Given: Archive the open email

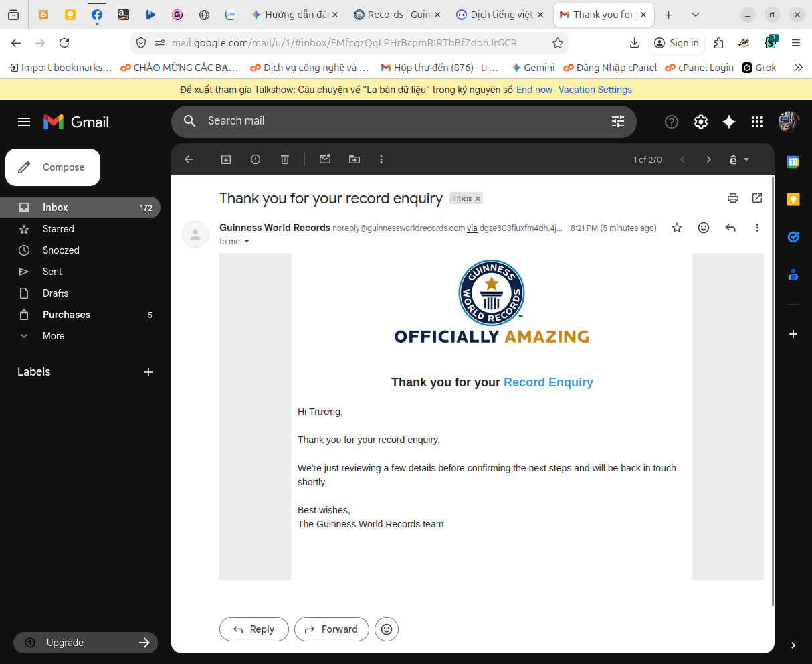Looking at the screenshot, I should tap(226, 159).
